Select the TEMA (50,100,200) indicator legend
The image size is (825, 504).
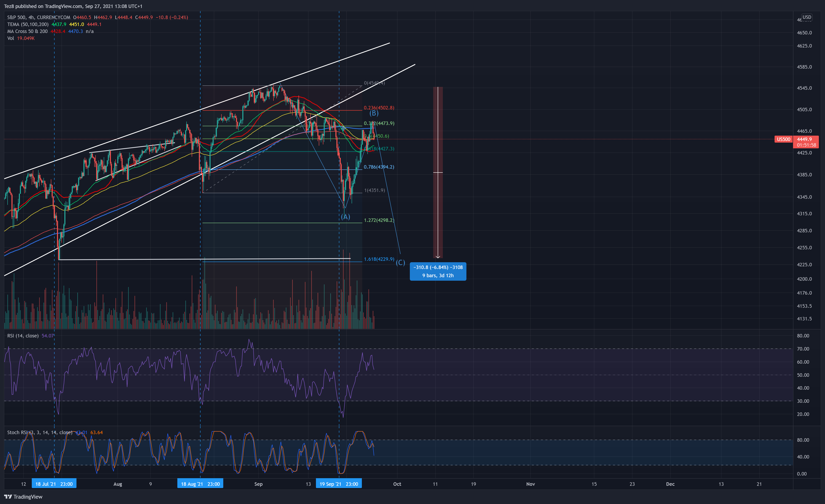tap(28, 24)
